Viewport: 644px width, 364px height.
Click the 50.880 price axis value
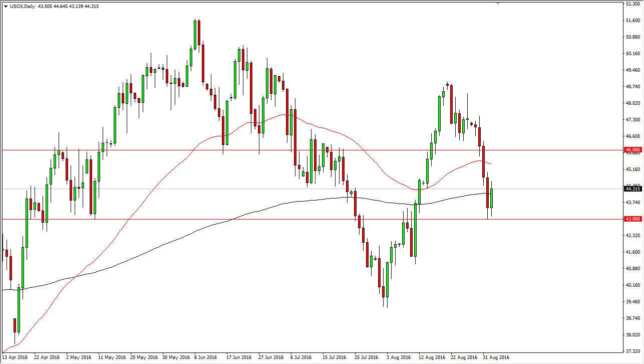click(633, 37)
